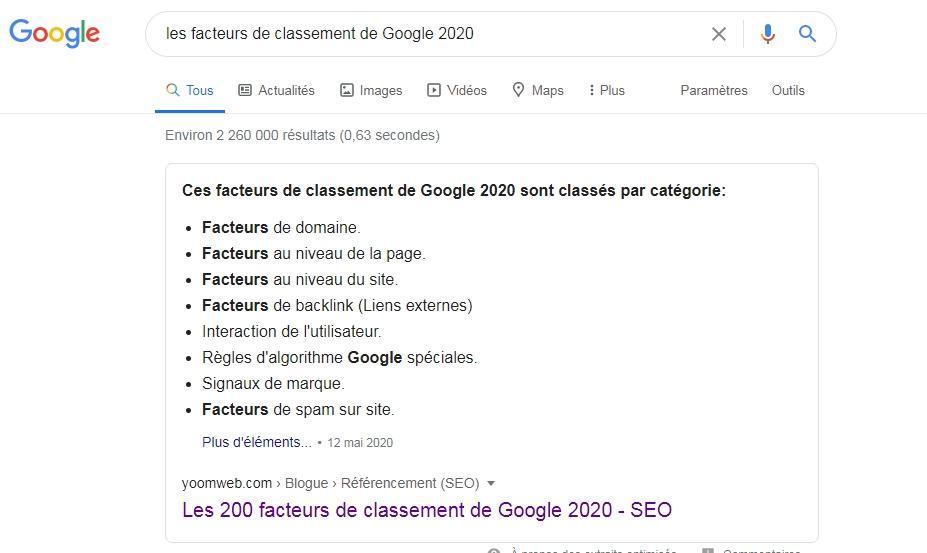
Task: Click the featured snippet heading text
Action: tap(453, 190)
